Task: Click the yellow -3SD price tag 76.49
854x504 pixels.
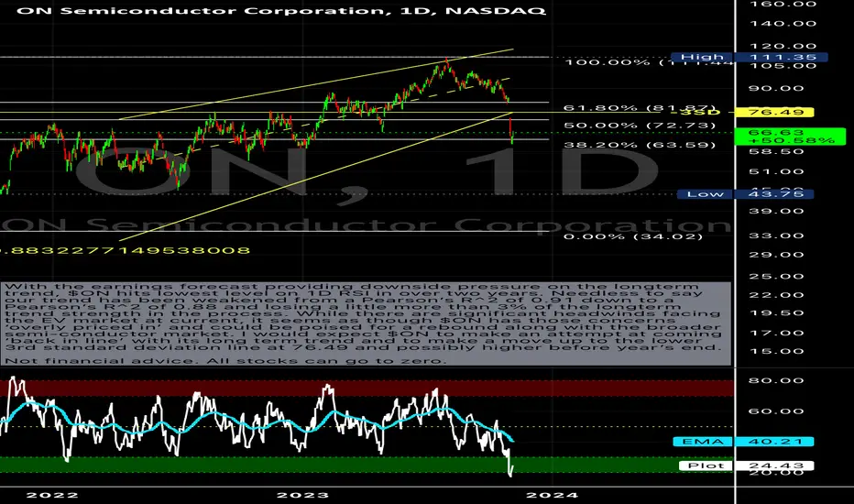Action: [774, 112]
